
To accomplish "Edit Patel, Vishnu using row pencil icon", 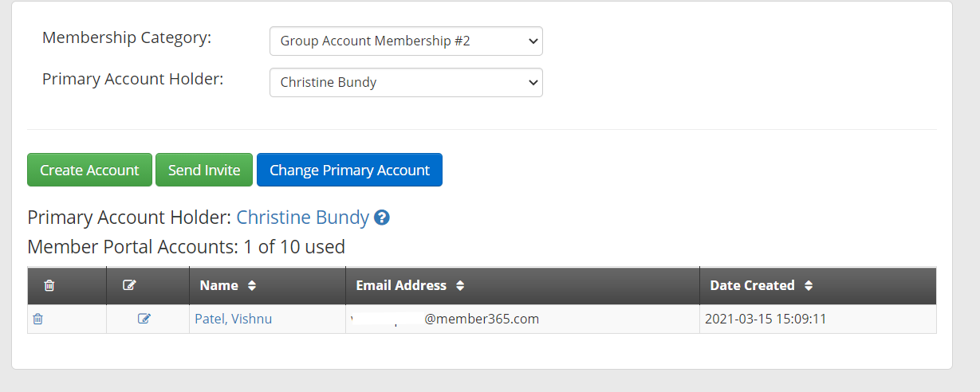I will click(144, 319).
